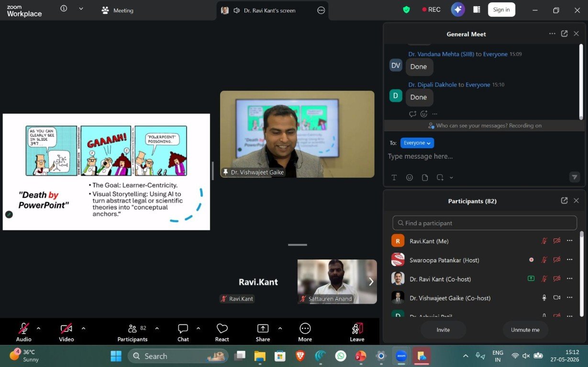Show next video thumbnails with arrow
This screenshot has height=367, width=588.
(x=371, y=281)
